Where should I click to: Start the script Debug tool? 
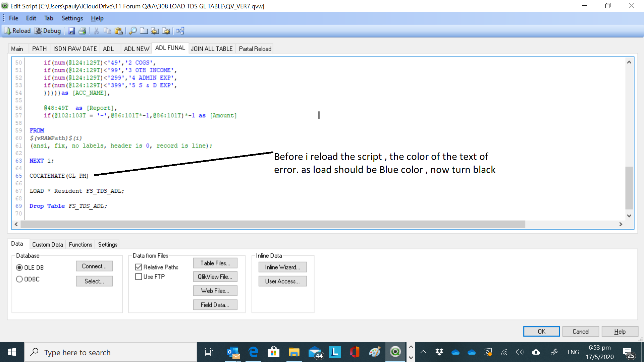(48, 31)
